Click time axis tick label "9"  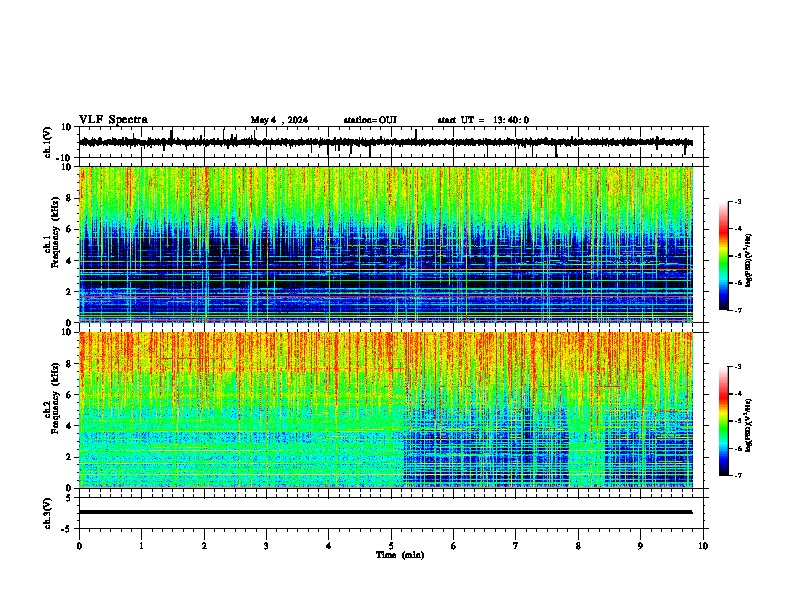(x=640, y=546)
